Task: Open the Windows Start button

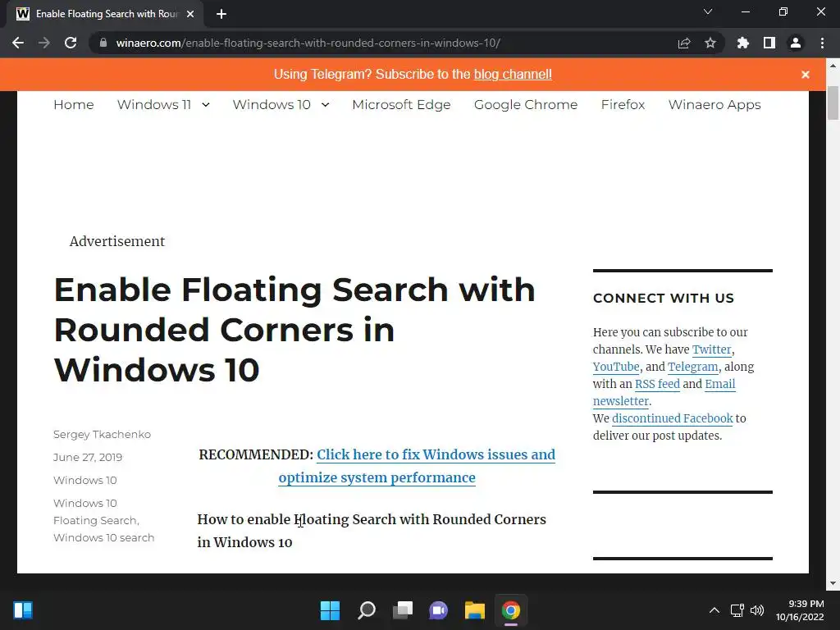Action: coord(330,610)
